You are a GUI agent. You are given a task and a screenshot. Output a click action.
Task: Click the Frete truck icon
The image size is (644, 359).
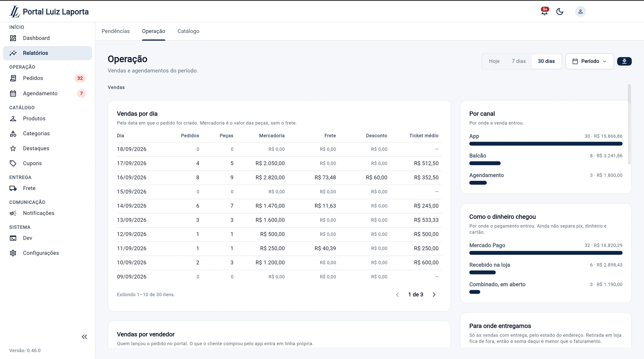click(13, 188)
